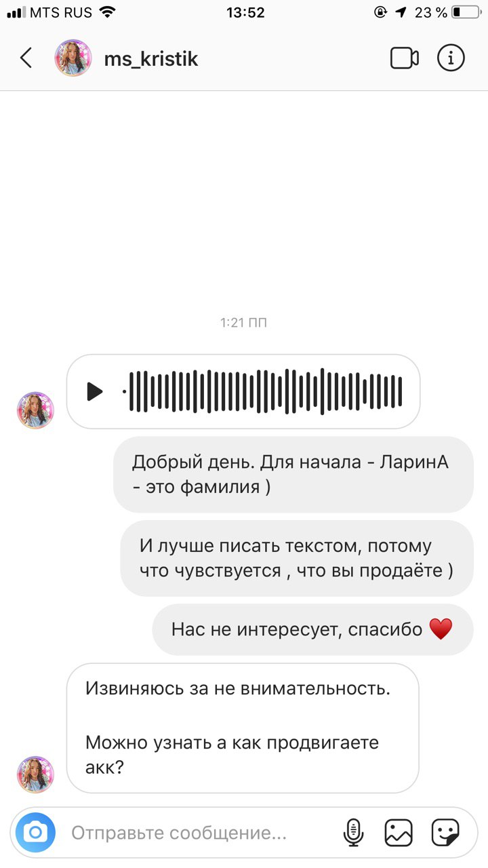Play the received voice message
488x868 pixels.
coord(95,391)
